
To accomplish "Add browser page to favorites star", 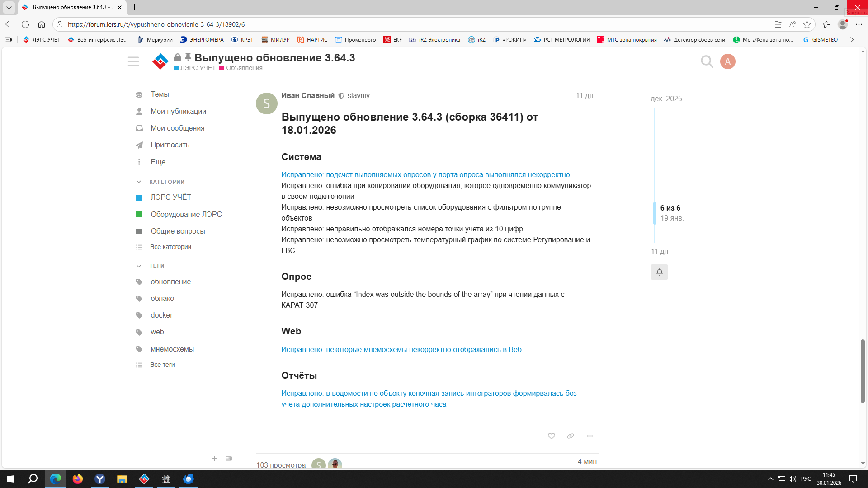I will click(807, 24).
